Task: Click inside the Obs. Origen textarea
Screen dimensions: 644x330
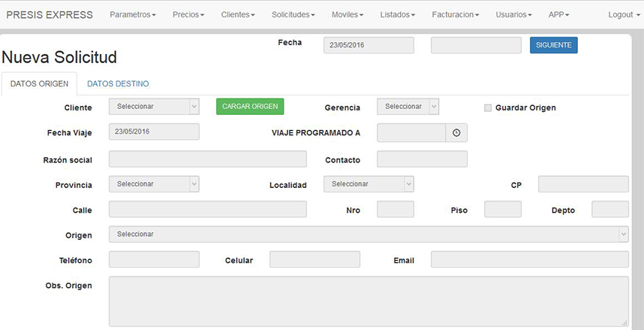Action: pos(369,301)
